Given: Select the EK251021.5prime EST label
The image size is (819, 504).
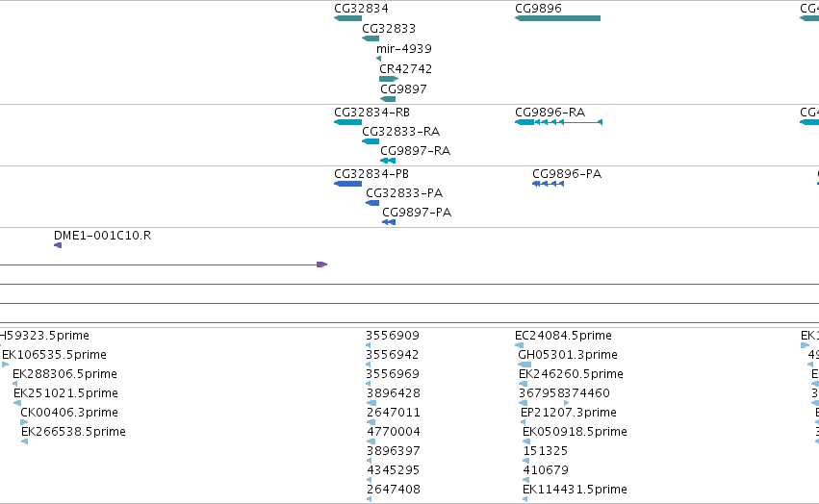Looking at the screenshot, I should tap(65, 393).
